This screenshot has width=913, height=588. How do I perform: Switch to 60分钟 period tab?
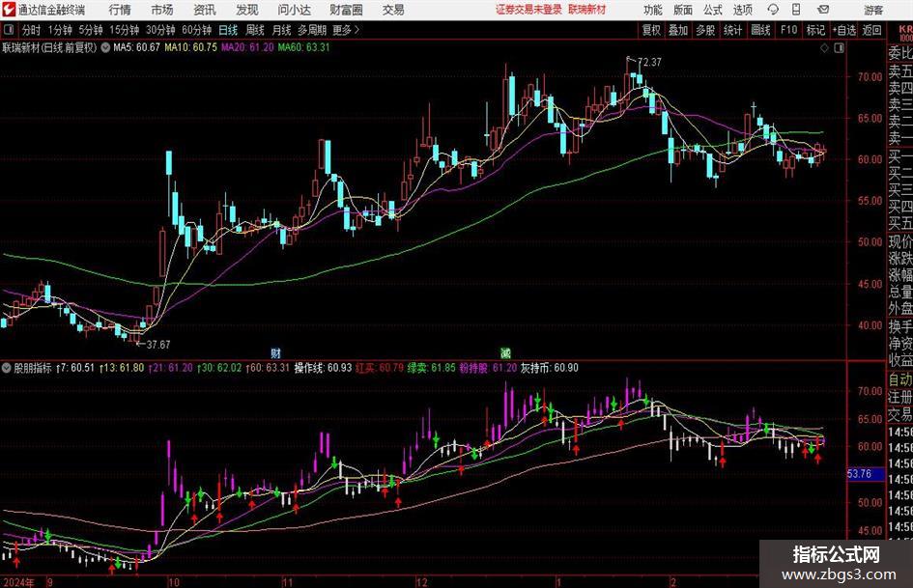pyautogui.click(x=197, y=30)
